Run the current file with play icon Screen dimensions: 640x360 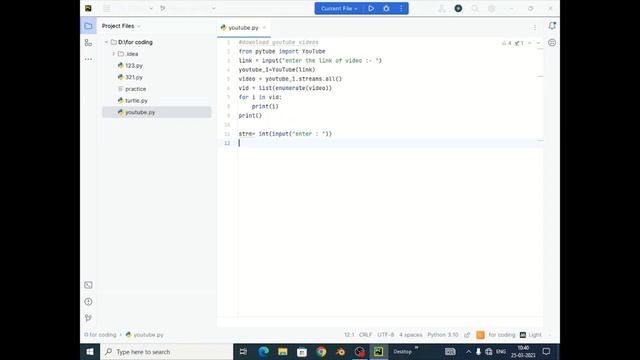(x=371, y=8)
